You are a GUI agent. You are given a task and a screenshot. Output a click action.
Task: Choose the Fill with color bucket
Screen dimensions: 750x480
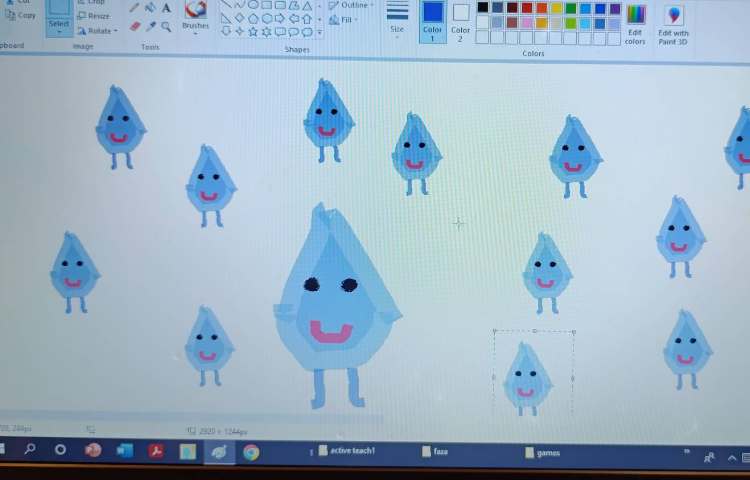pyautogui.click(x=150, y=8)
